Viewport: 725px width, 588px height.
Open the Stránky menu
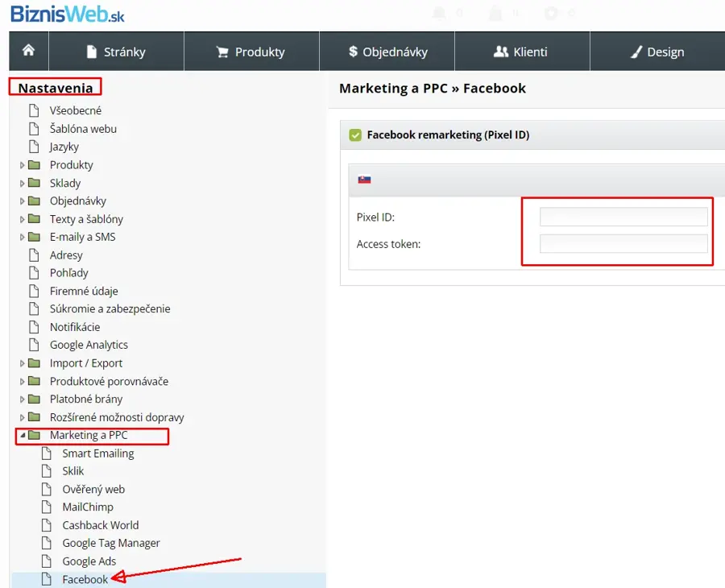116,52
